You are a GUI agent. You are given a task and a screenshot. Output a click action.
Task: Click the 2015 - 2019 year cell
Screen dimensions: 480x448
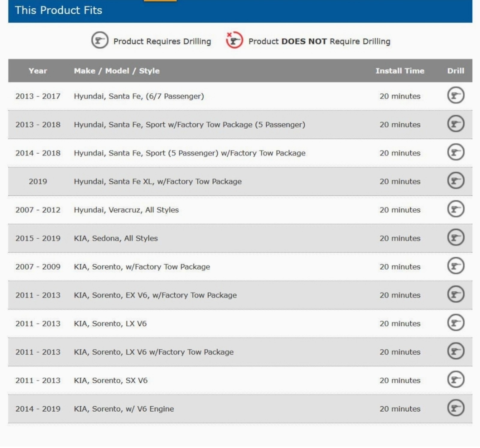38,238
